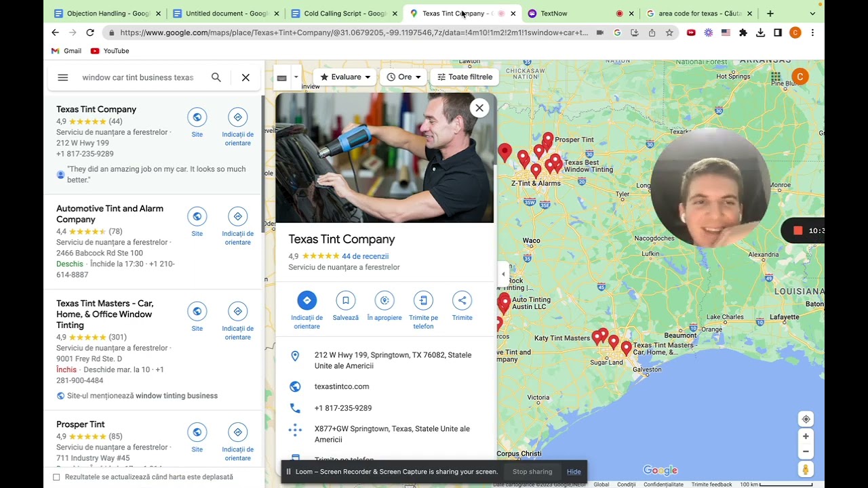Go back in Chrome
Image resolution: width=868 pixels, height=488 pixels.
[x=55, y=33]
